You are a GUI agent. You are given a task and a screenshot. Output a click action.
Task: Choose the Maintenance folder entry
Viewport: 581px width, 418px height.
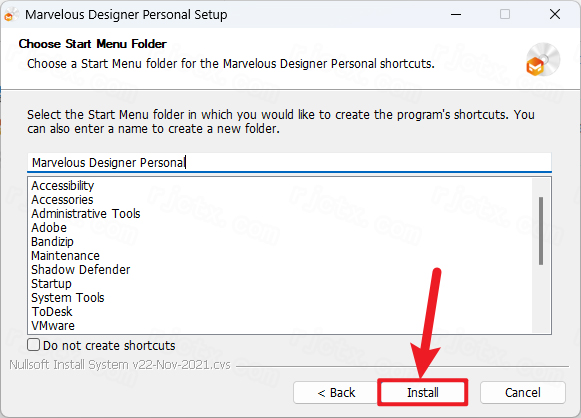click(65, 256)
